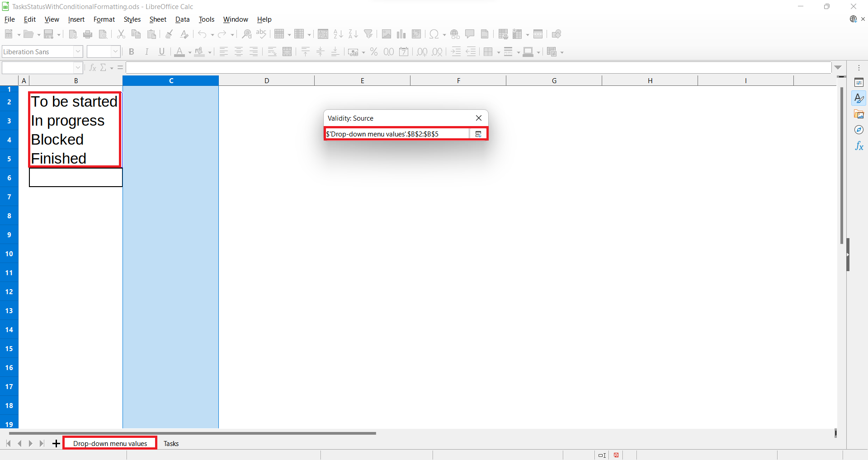Expand the conditional formatting dropdown
This screenshot has width=868, height=460.
(x=561, y=52)
